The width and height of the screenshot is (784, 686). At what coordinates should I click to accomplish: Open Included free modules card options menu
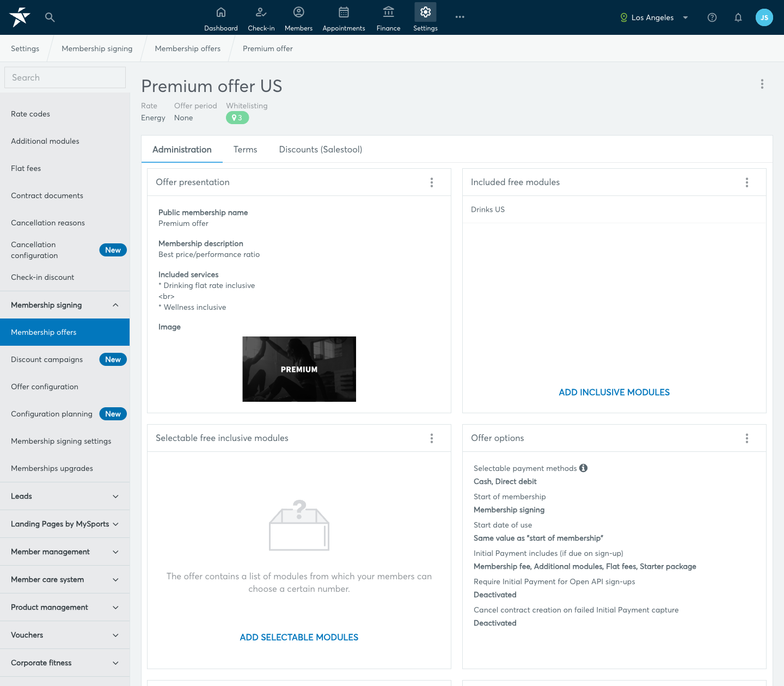pyautogui.click(x=747, y=182)
